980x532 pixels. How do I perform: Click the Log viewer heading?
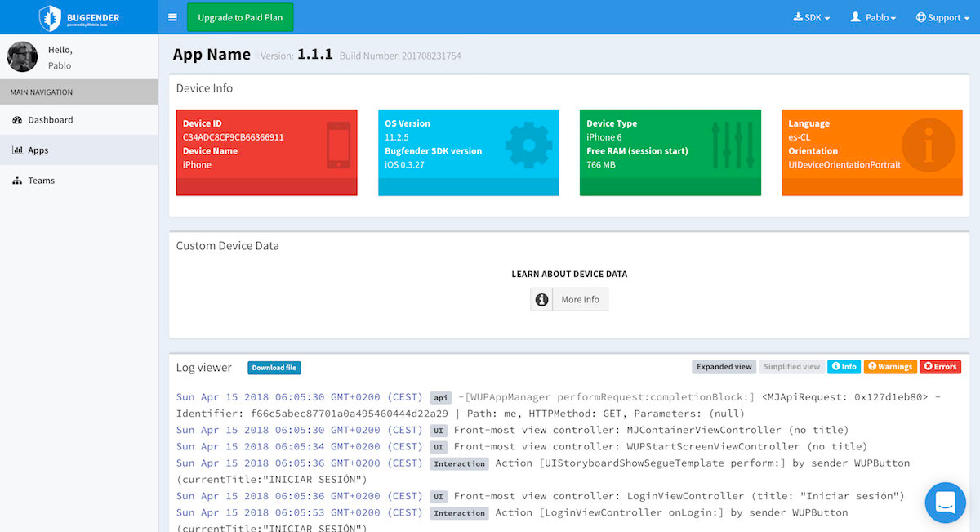[x=204, y=368]
